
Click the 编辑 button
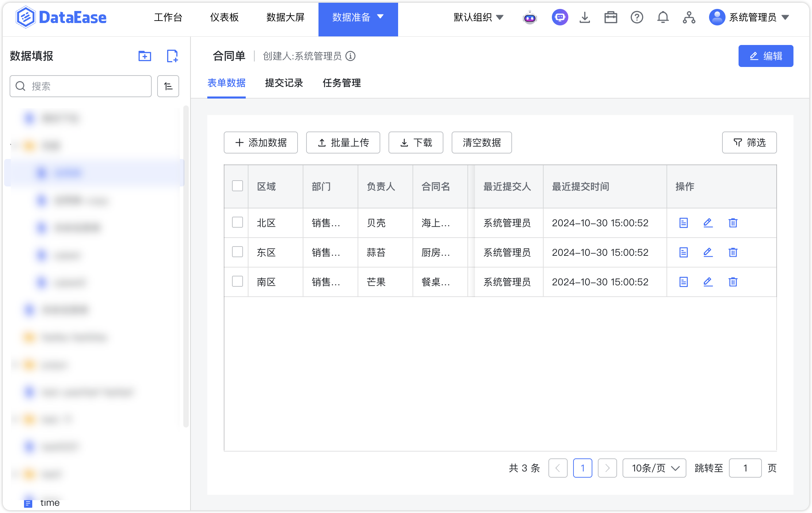click(x=766, y=56)
